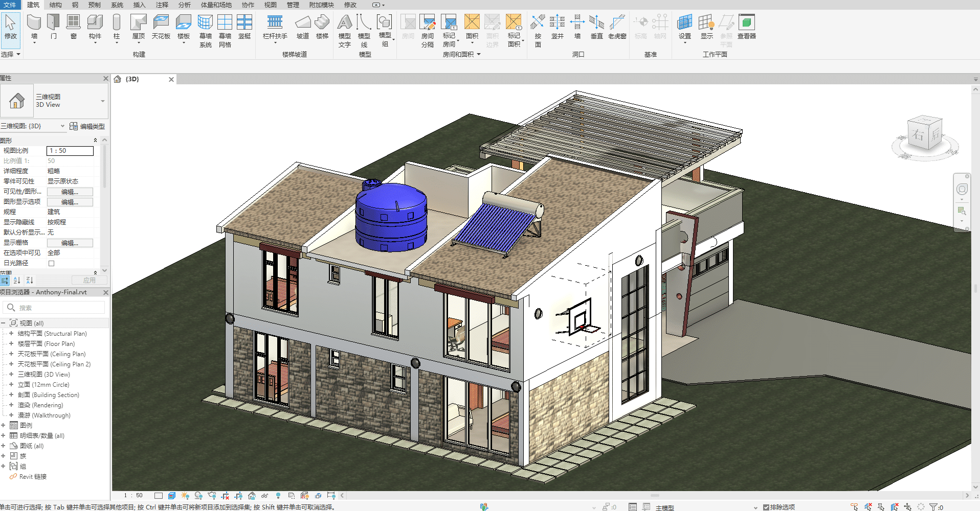This screenshot has width=980, height=511.
Task: Enable the 日光路径 checkbox in Properties
Action: coord(51,263)
